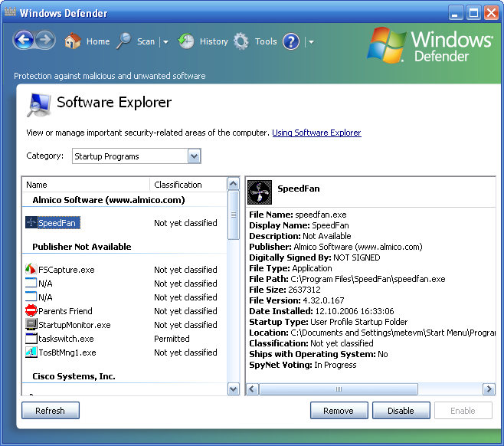This screenshot has width=504, height=446.
Task: Open the History menu label
Action: pos(214,41)
